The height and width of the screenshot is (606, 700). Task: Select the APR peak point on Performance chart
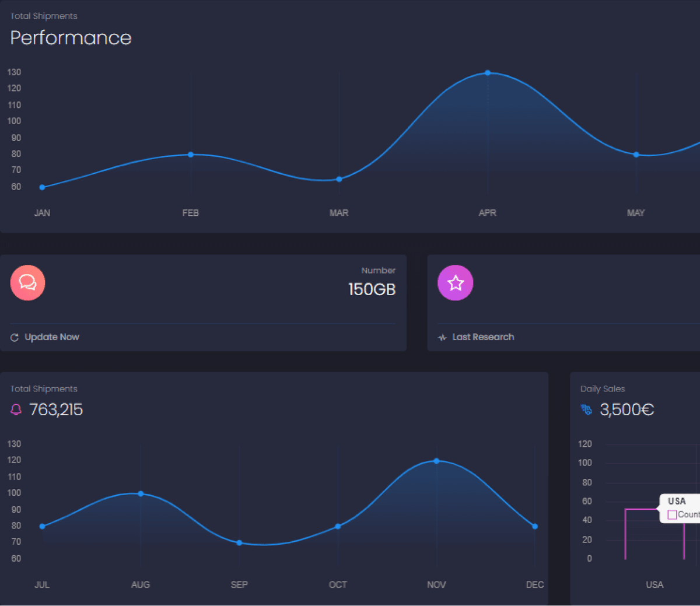click(x=488, y=73)
